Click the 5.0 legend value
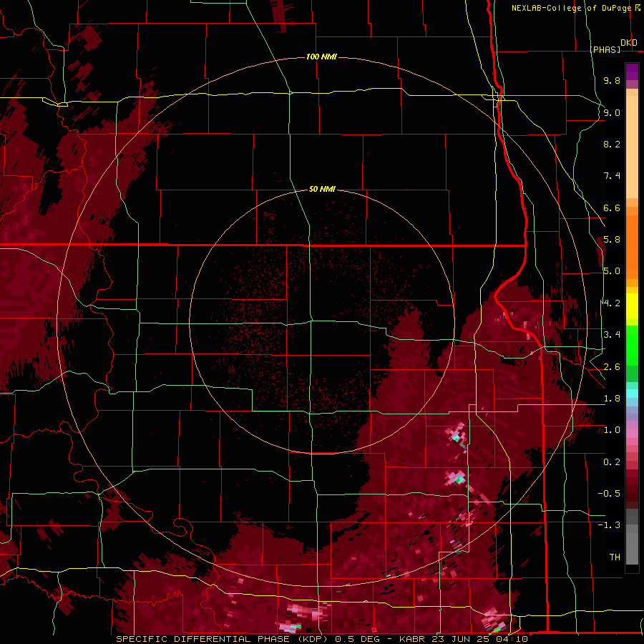This screenshot has width=644, height=644. [x=612, y=271]
